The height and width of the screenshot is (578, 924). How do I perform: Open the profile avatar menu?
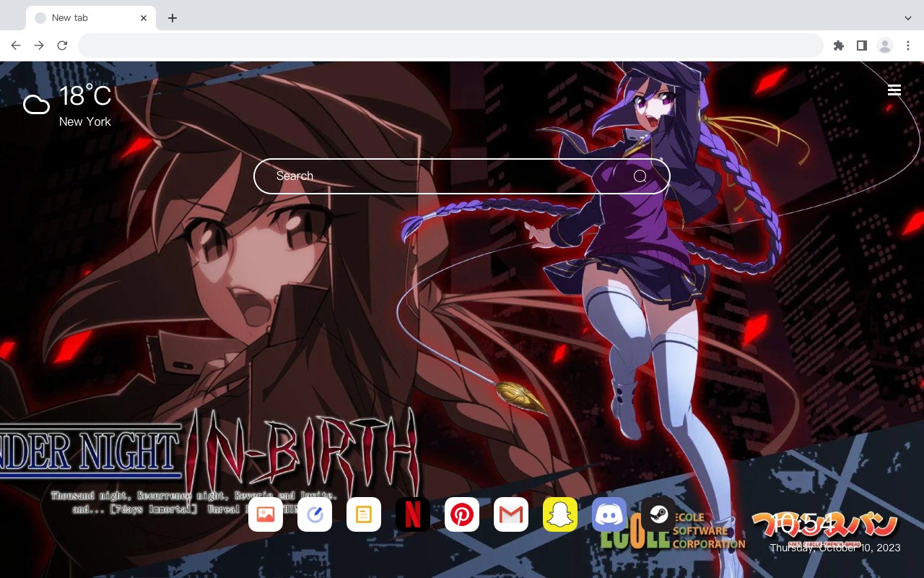pyautogui.click(x=885, y=46)
